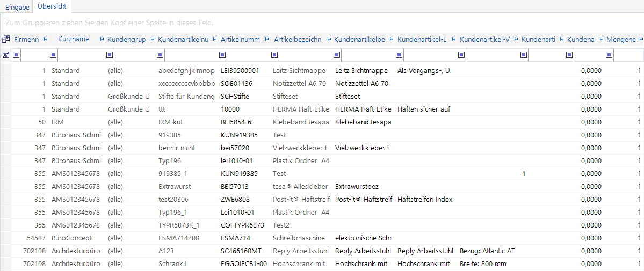644x271 pixels.
Task: Pin the Artikelbezeichn column
Action: pos(327,39)
